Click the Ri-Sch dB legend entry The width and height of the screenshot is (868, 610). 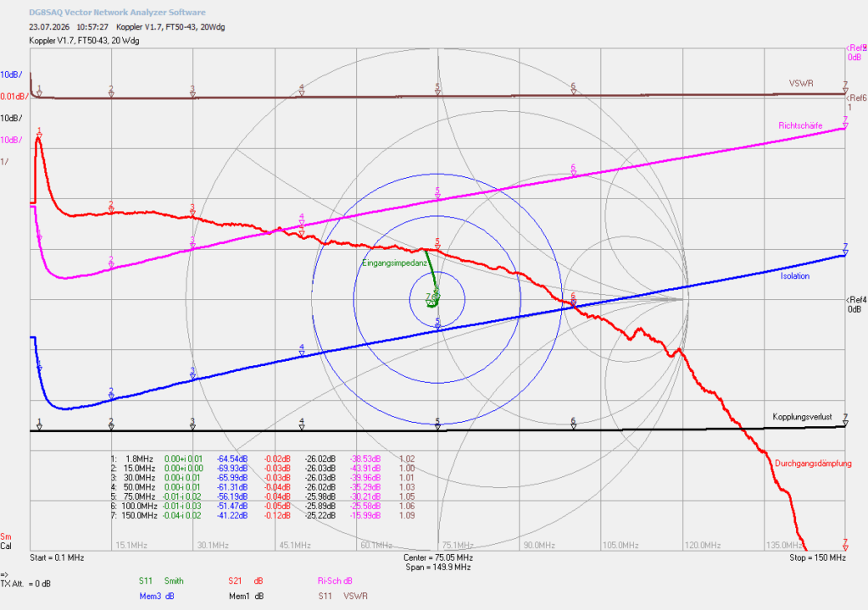(335, 580)
